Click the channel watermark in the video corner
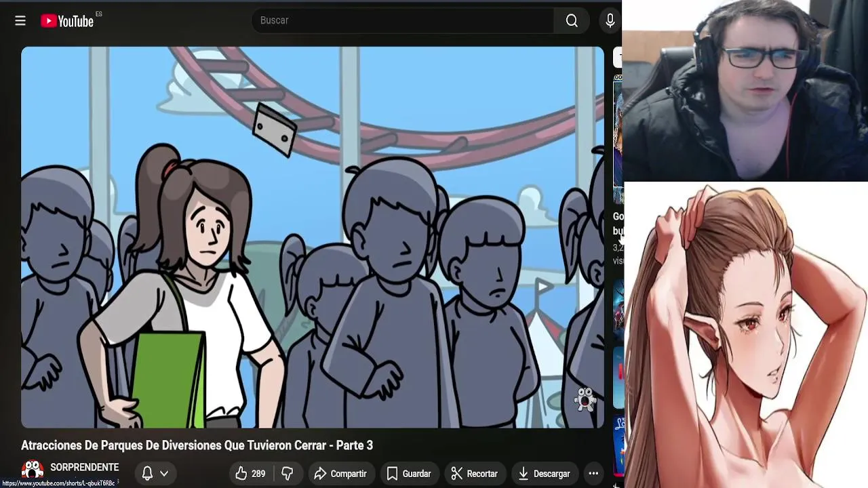Image resolution: width=868 pixels, height=488 pixels. [585, 399]
